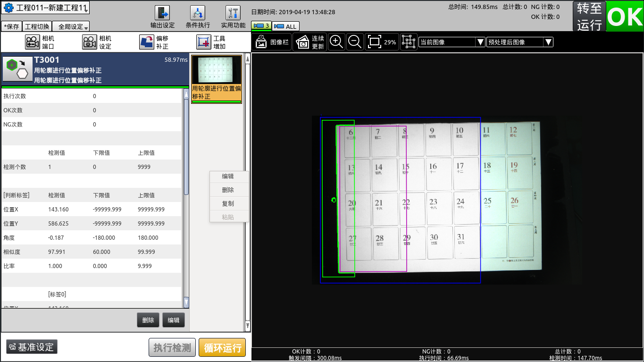Click the 检测时间 147.70ms status text

576,358
